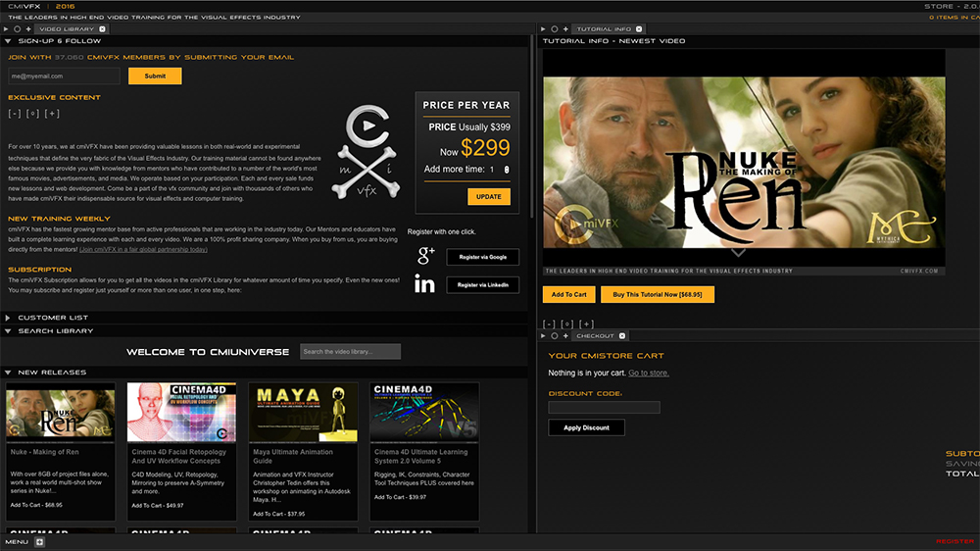The image size is (980, 551).
Task: Click the Nuke - Making of Ren title
Action: tap(44, 452)
